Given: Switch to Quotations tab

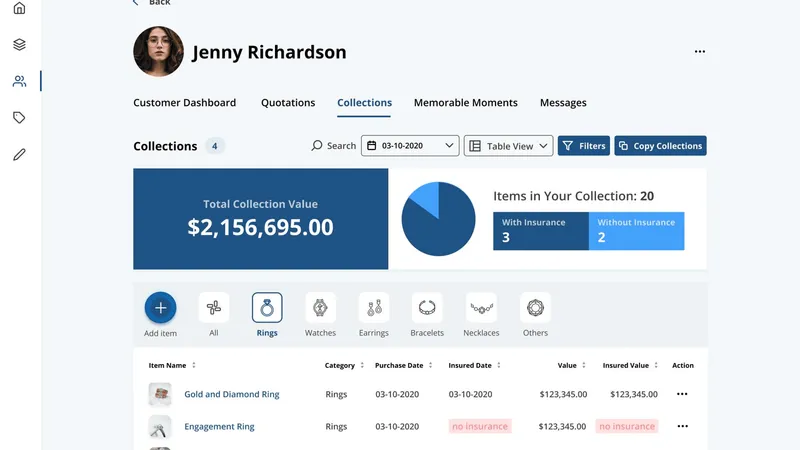Looking at the screenshot, I should 288,103.
